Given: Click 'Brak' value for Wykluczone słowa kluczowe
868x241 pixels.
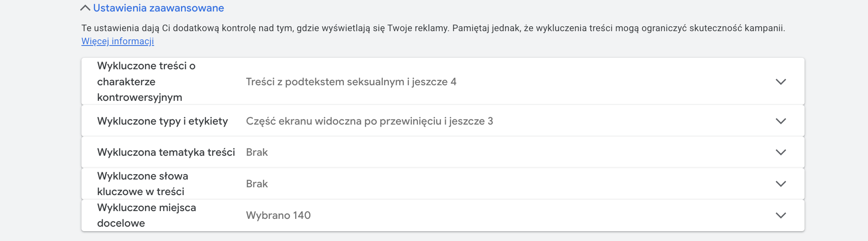Looking at the screenshot, I should tap(257, 184).
